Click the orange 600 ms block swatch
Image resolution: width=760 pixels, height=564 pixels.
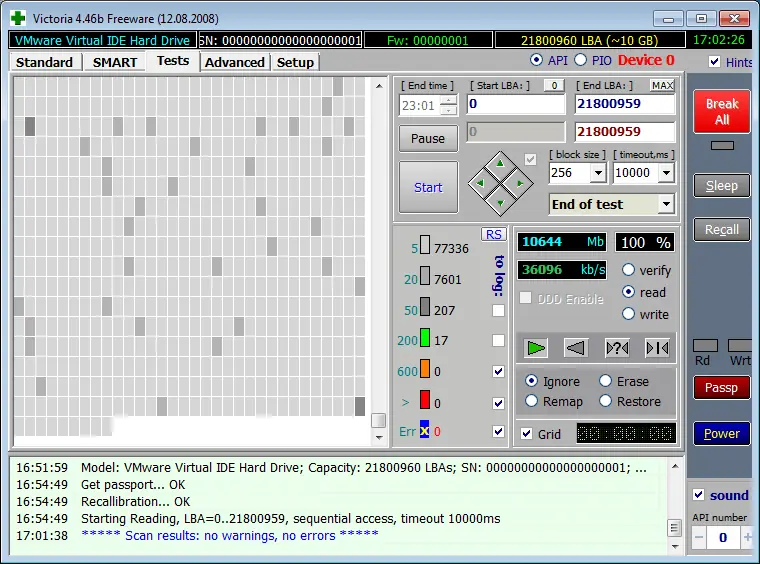(x=425, y=369)
